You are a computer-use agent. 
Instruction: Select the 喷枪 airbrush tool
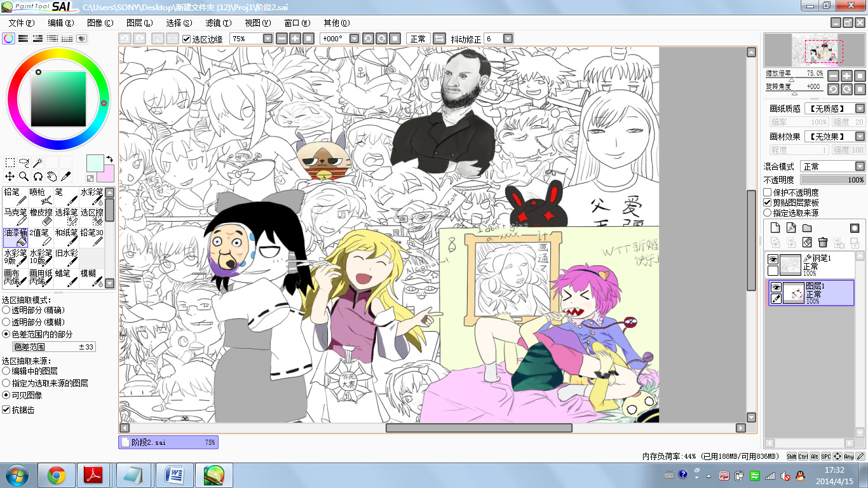pyautogui.click(x=41, y=196)
